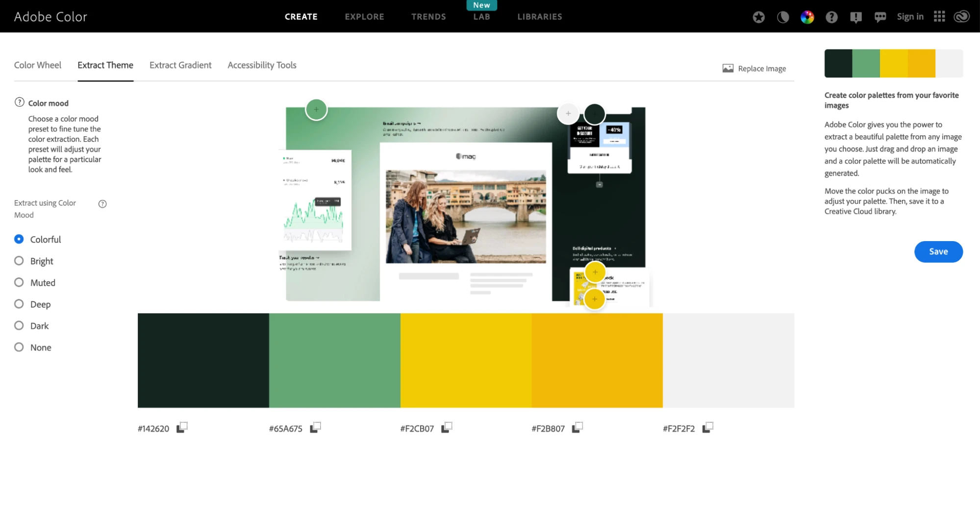Select the Bright color mood
The height and width of the screenshot is (517, 980).
19,261
